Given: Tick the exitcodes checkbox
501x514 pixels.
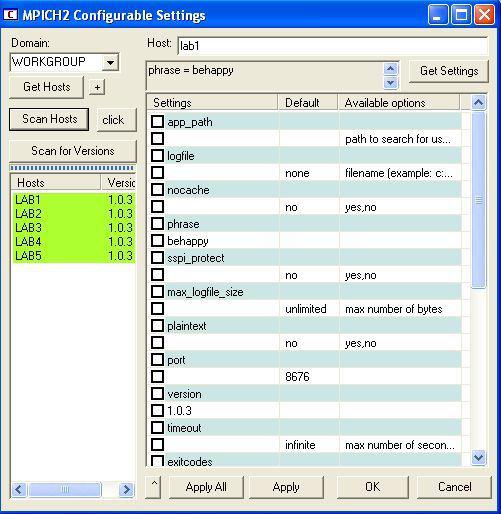Looking at the screenshot, I should pyautogui.click(x=157, y=461).
